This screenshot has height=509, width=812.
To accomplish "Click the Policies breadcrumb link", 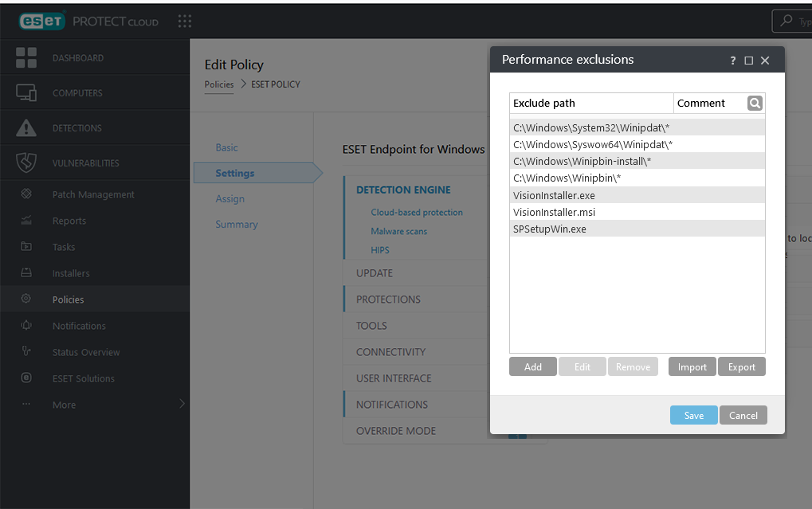I will tap(219, 84).
